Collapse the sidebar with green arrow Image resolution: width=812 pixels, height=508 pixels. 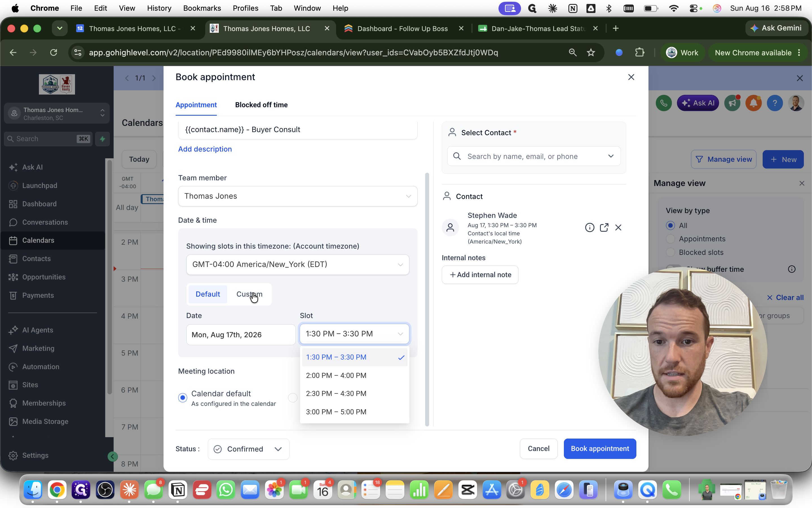[x=112, y=456]
